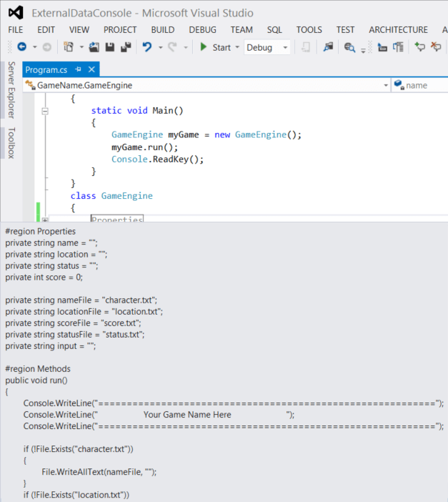Click the Find in Files icon
Viewport: 448px width, 502px height.
pyautogui.click(x=328, y=47)
